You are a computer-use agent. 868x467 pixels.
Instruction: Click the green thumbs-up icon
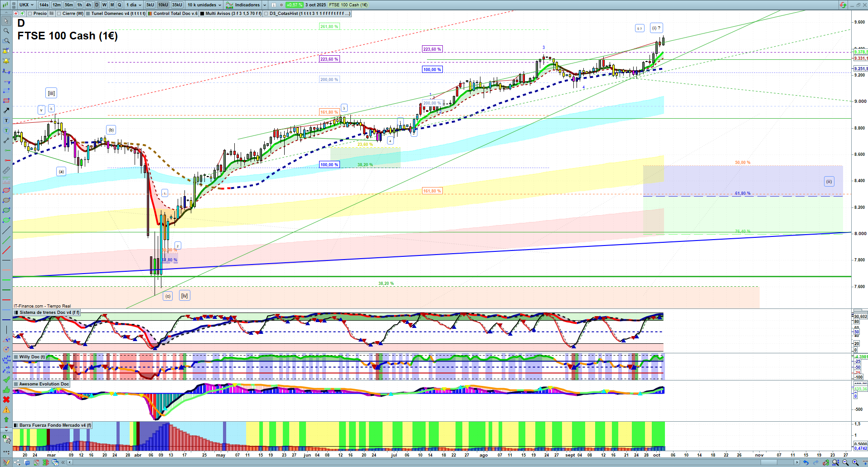tap(6, 390)
